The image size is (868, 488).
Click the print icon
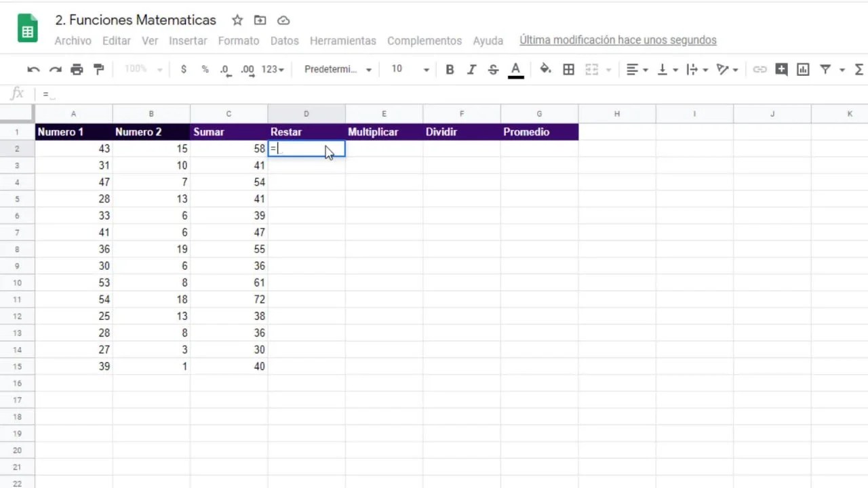[x=77, y=69]
